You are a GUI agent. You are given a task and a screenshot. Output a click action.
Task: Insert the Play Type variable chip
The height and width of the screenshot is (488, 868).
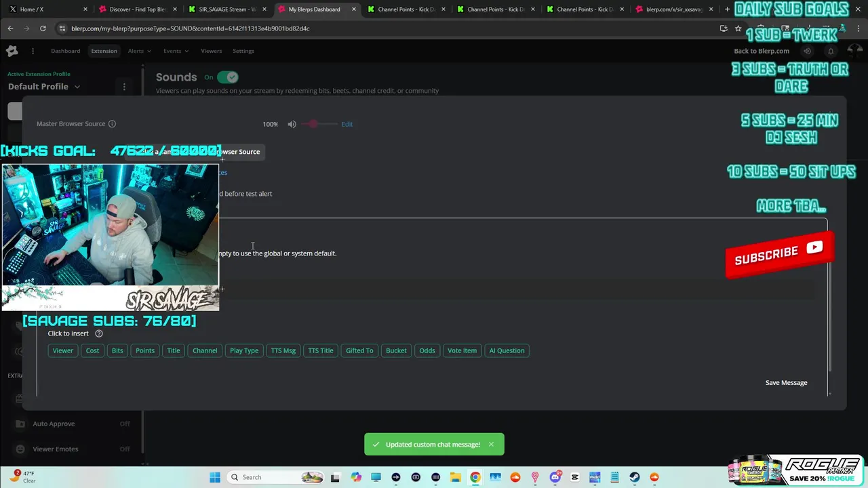point(244,350)
